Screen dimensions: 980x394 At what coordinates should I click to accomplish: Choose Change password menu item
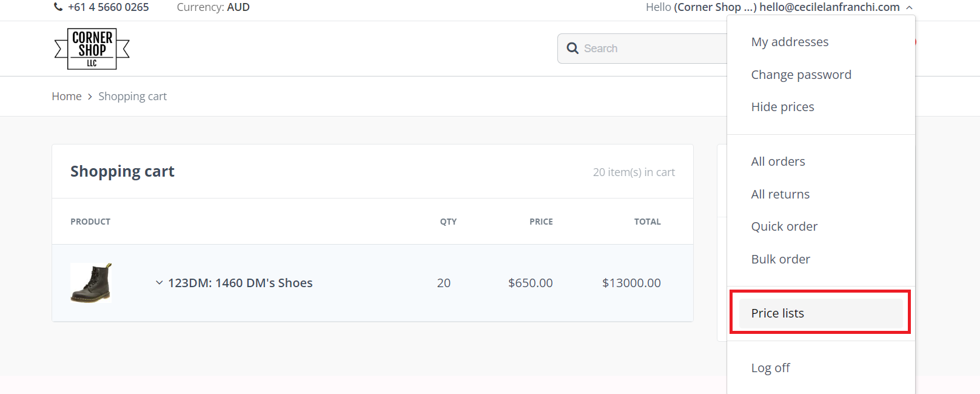tap(801, 75)
